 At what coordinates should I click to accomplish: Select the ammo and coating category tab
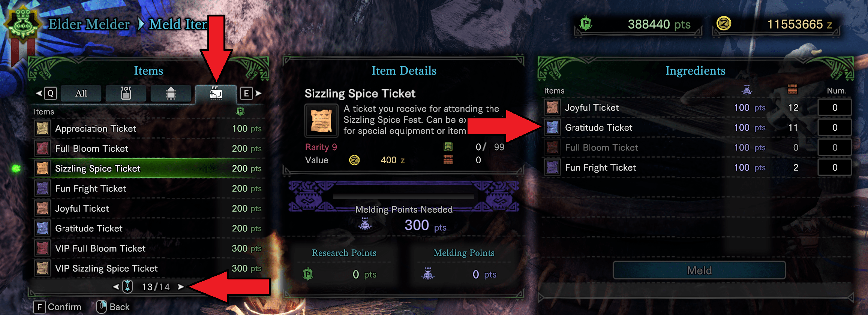click(171, 93)
